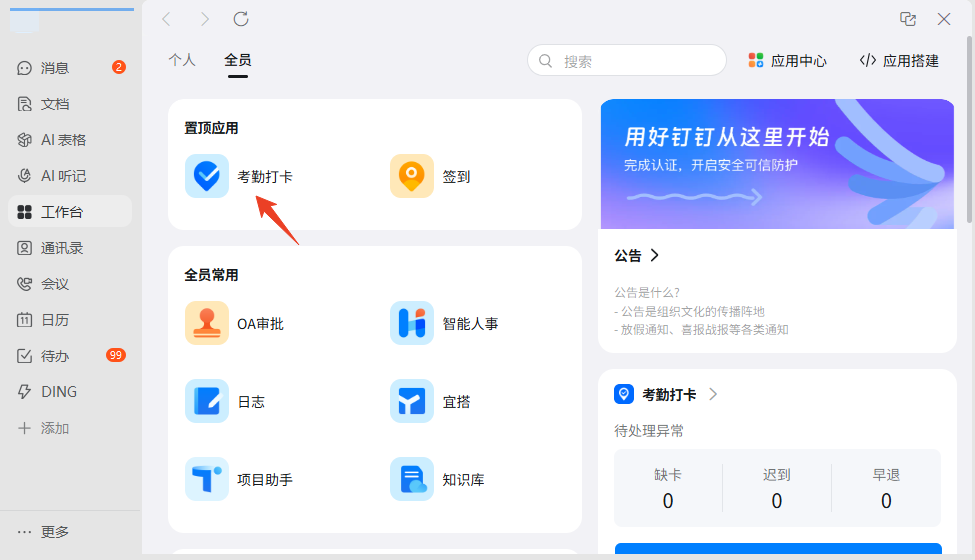
Task: Switch to the 全员 tab
Action: pyautogui.click(x=238, y=60)
